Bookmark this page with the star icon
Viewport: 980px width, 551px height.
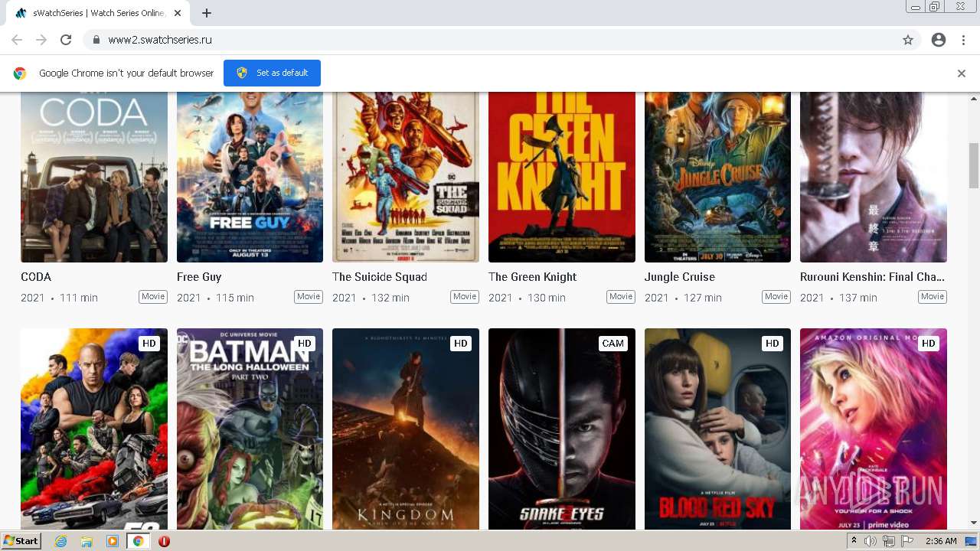pos(908,40)
